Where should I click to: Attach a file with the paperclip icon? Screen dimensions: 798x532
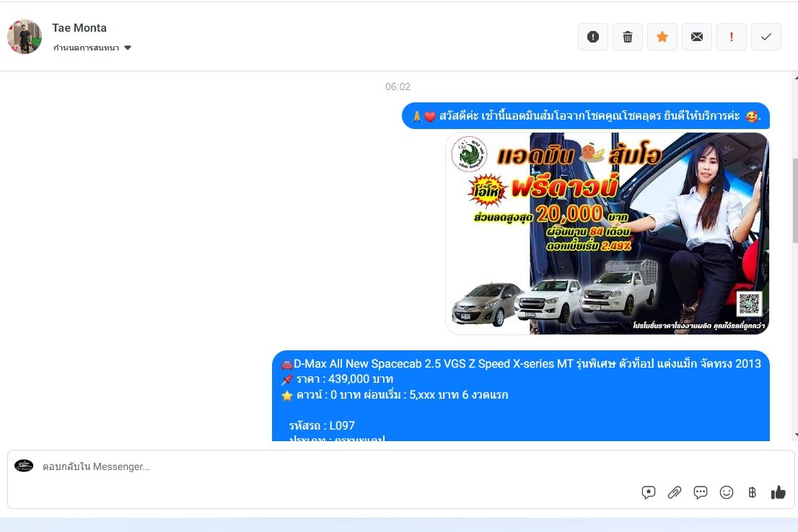click(x=675, y=492)
